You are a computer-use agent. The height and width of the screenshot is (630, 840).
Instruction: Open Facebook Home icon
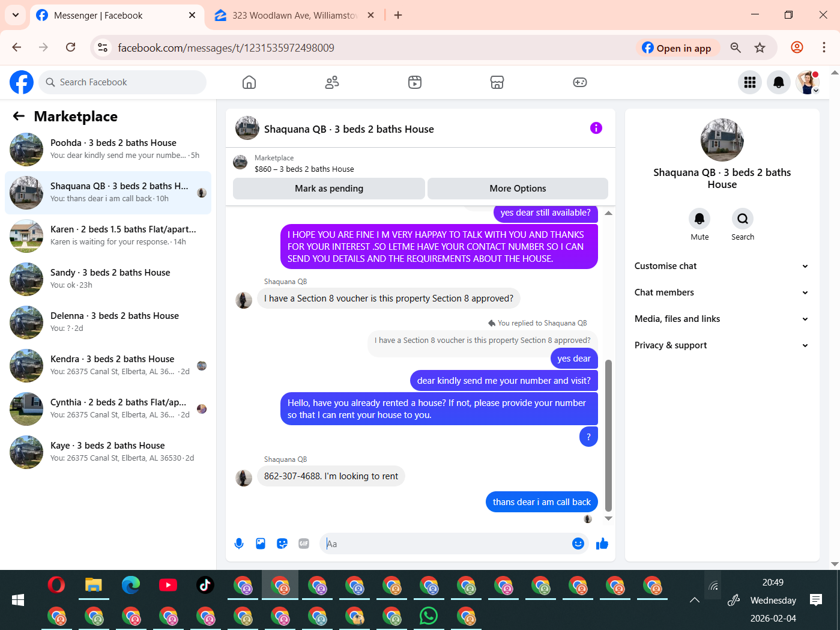[x=249, y=82]
